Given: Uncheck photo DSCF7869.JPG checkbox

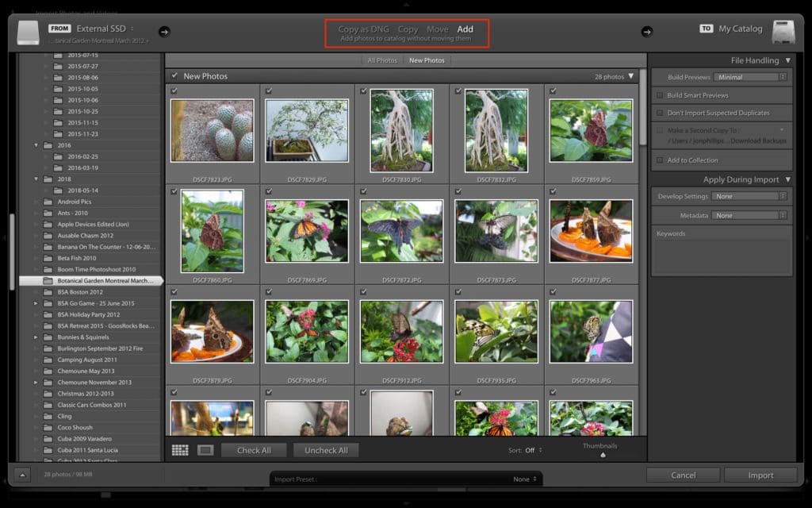Looking at the screenshot, I should 269,191.
